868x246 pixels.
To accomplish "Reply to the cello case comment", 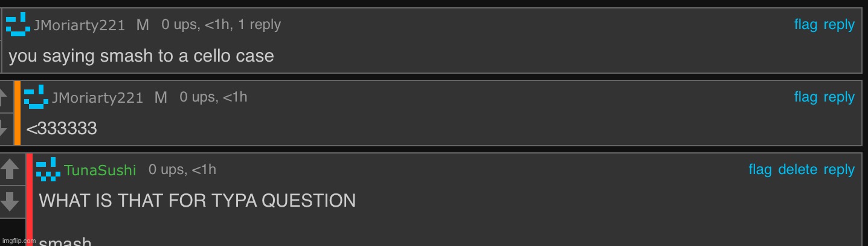I will 839,25.
